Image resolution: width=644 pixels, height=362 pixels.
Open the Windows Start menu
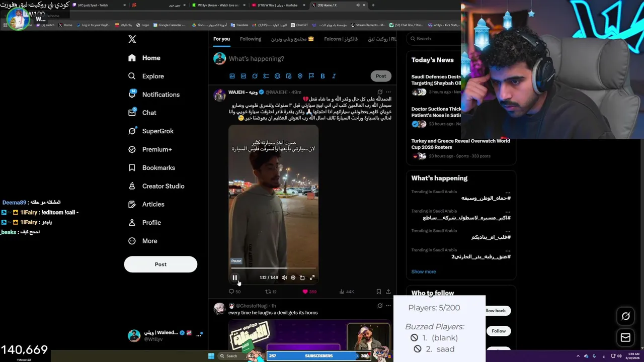211,356
